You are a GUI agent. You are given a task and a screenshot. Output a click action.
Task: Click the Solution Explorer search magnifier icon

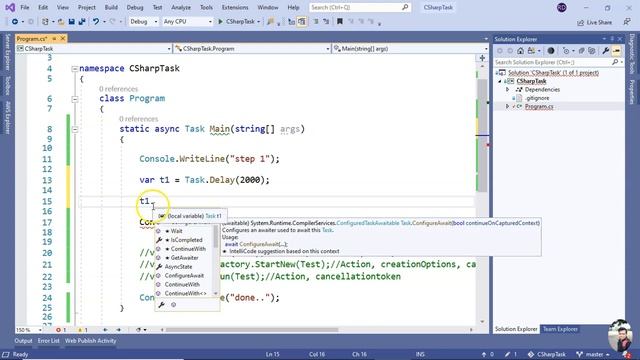(x=615, y=62)
